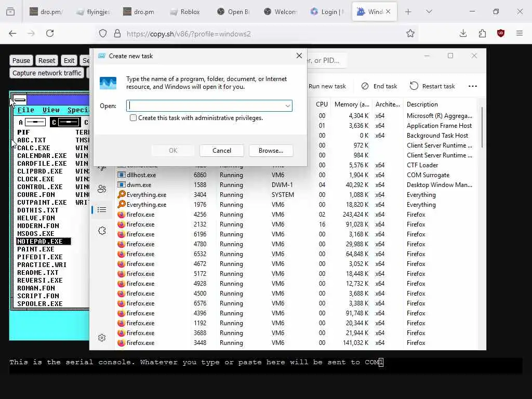Select NOTEPAD.EXE in the emulator file list
This screenshot has height=399, width=532.
click(x=44, y=242)
